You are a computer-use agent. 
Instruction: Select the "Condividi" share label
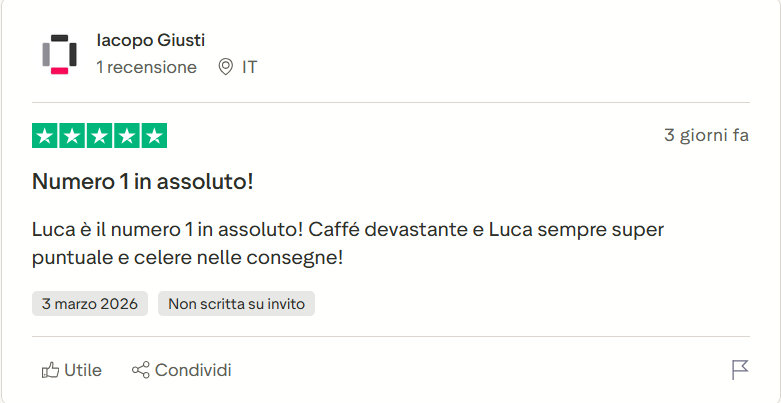click(193, 370)
